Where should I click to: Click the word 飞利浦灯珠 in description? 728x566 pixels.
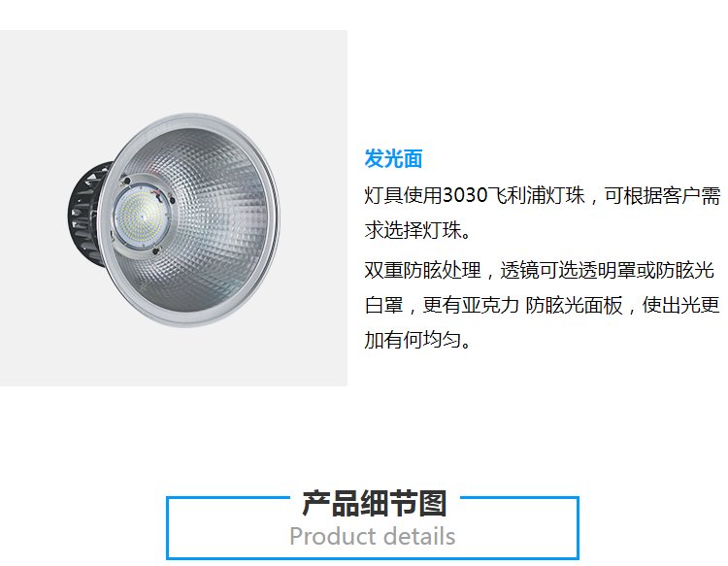(537, 195)
